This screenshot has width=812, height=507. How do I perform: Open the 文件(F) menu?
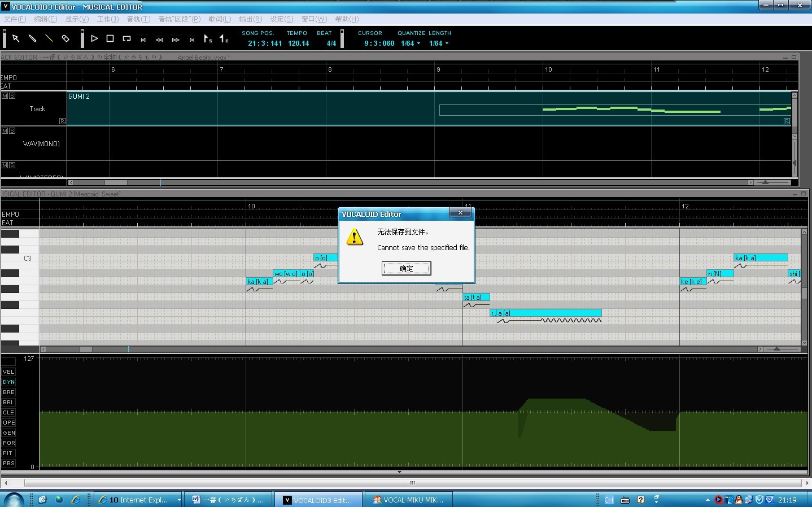click(15, 19)
